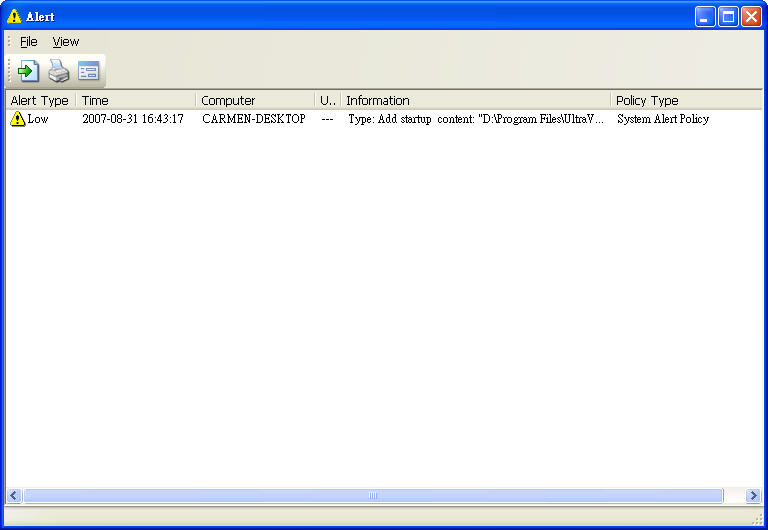Open the View menu
768x530 pixels.
tap(66, 42)
